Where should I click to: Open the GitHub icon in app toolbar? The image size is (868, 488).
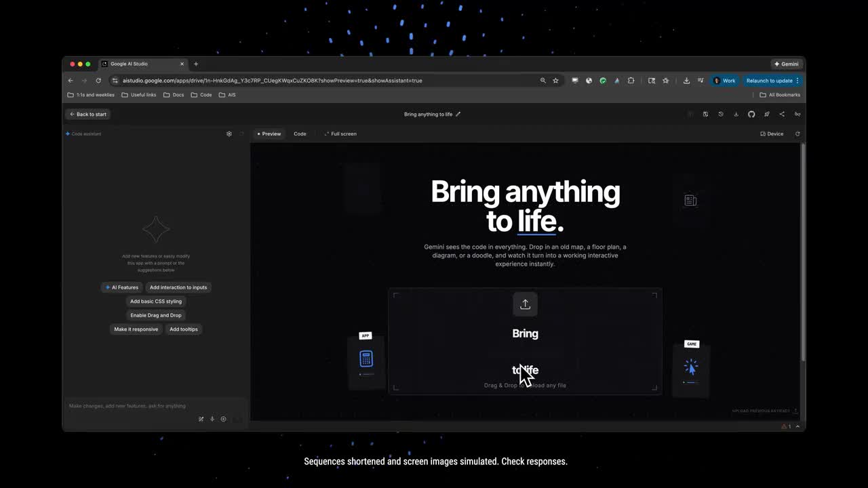click(x=751, y=114)
